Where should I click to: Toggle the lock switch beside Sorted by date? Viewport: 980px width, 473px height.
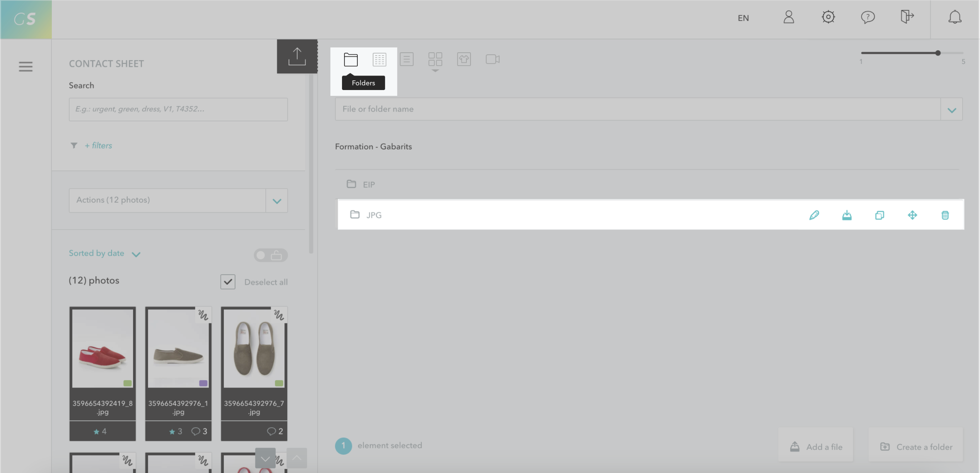pyautogui.click(x=270, y=255)
